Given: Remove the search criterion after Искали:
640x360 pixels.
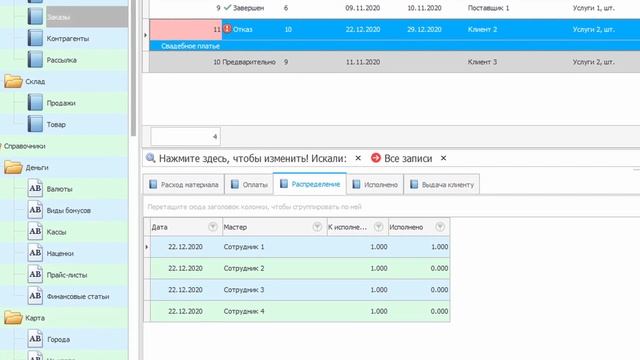Looking at the screenshot, I should pyautogui.click(x=358, y=158).
